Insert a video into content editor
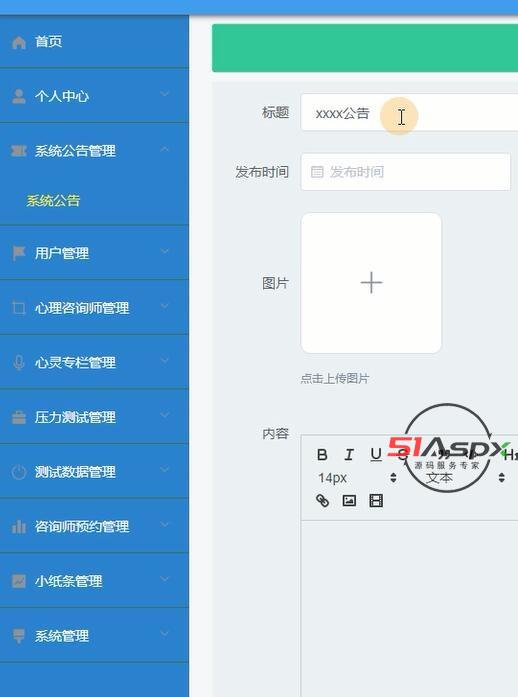This screenshot has width=518, height=697. [x=376, y=501]
